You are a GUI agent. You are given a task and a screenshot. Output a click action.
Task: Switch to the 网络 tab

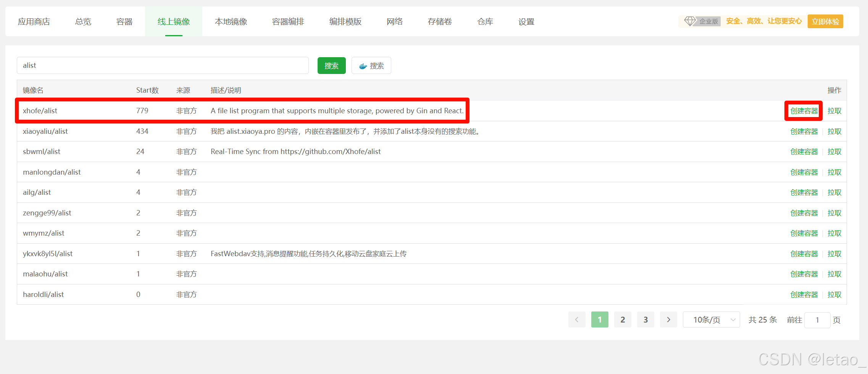395,22
